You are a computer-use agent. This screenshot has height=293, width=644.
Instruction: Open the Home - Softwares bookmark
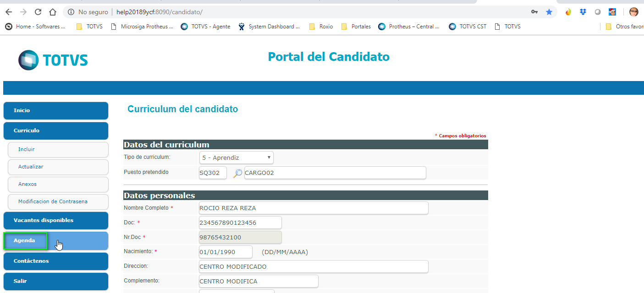click(35, 27)
